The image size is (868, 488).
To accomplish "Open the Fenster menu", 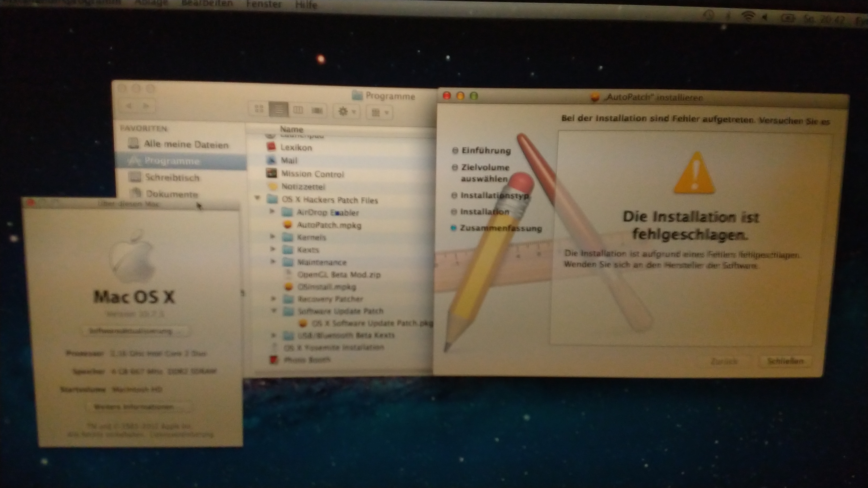I will (x=264, y=4).
